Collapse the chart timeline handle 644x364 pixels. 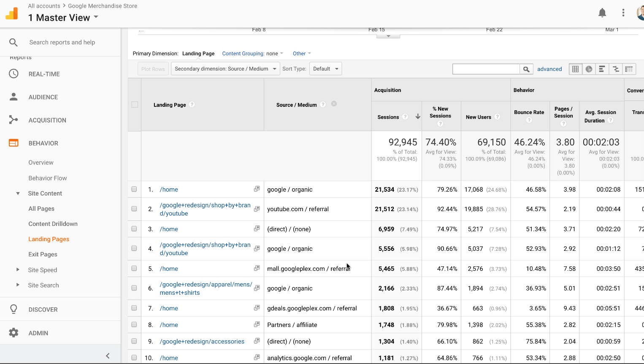coord(388,36)
